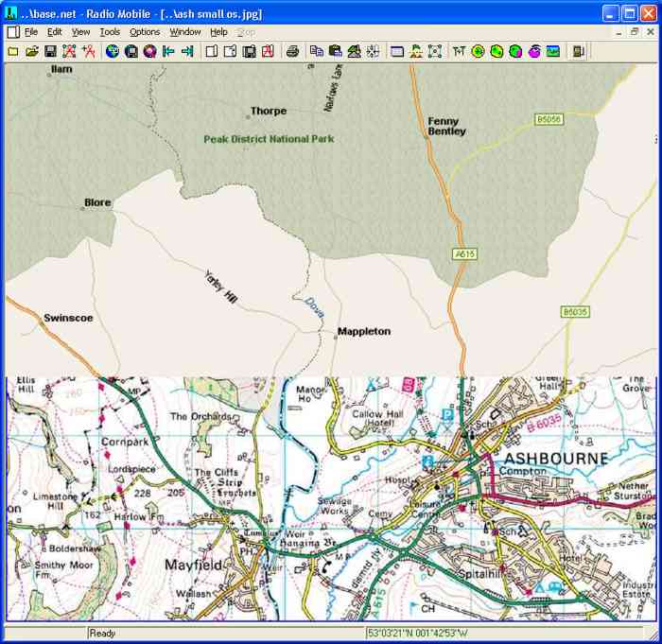Click the dark globe with floppy disk icon

131,51
